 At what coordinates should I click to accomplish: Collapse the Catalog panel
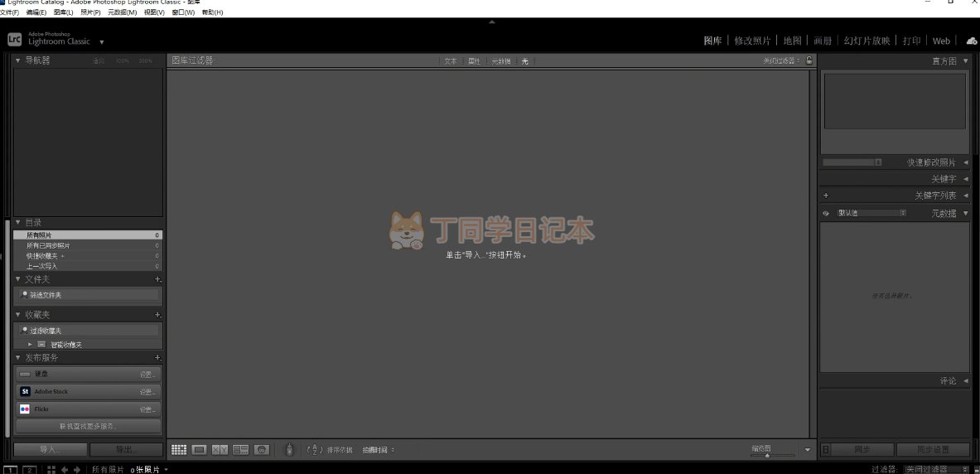point(17,223)
